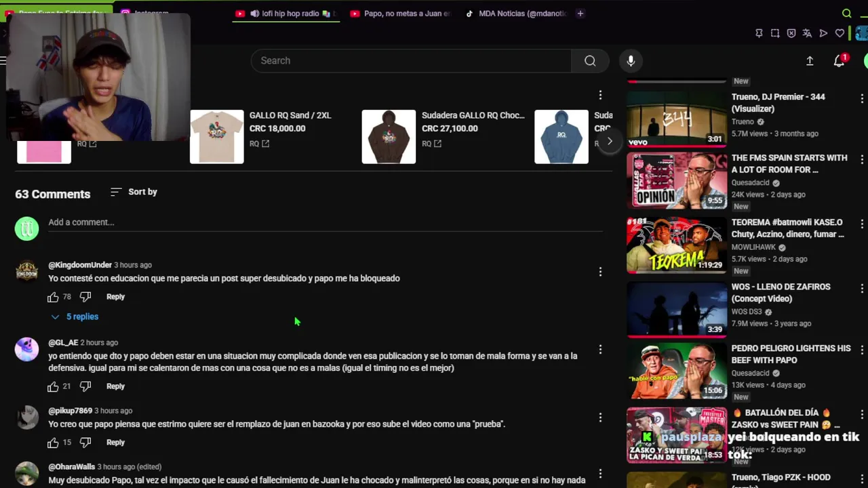Open @GL_AE profile avatar
Viewport: 868px width, 488px height.
pos(26,350)
